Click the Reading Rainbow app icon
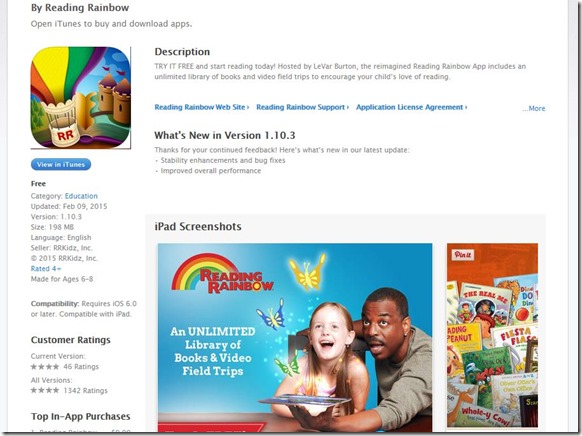The width and height of the screenshot is (582, 436). tap(81, 98)
